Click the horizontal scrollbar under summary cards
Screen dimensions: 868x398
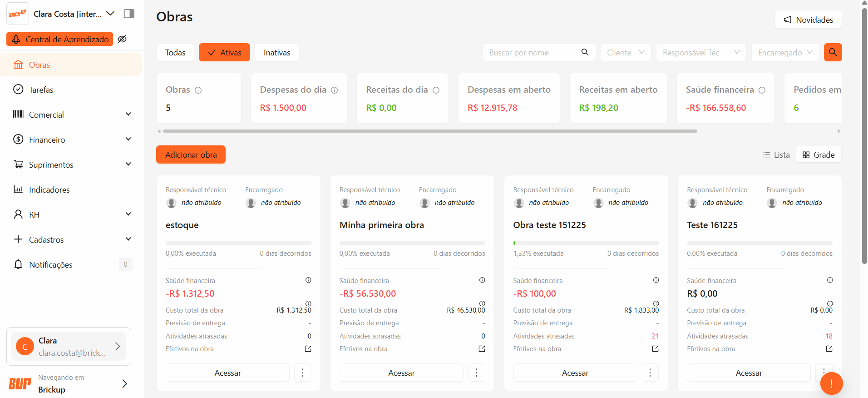[429, 131]
